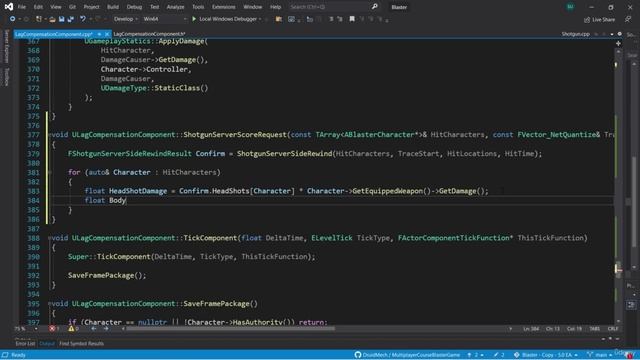This screenshot has width=640, height=360.
Task: Open the user account avatar
Action: (570, 7)
